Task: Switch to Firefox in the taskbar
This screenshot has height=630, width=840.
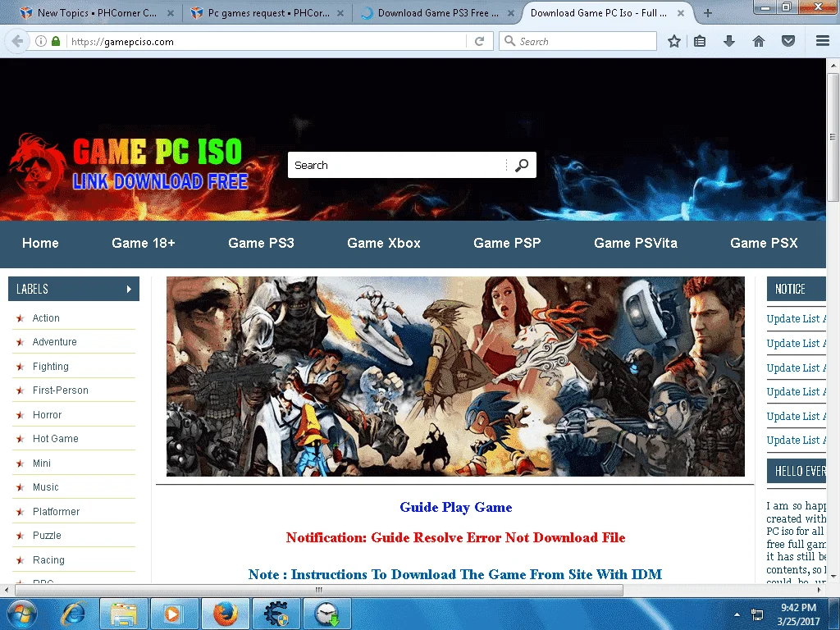Action: click(x=225, y=614)
